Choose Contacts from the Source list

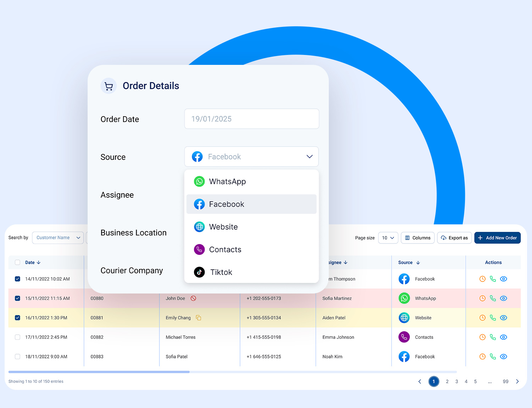(x=251, y=250)
